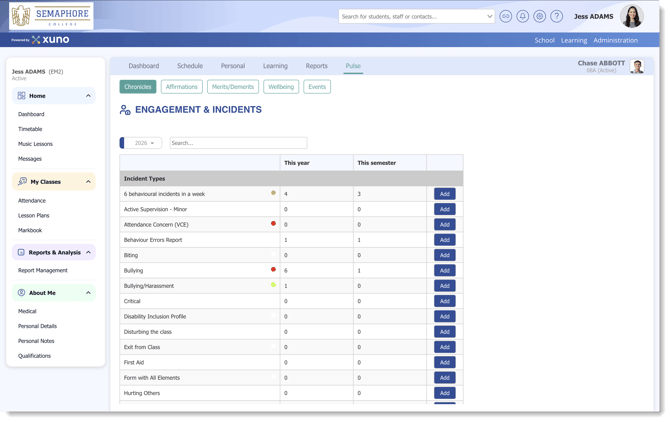The width and height of the screenshot is (670, 422).
Task: Add an Exit from Class incident
Action: click(x=445, y=347)
